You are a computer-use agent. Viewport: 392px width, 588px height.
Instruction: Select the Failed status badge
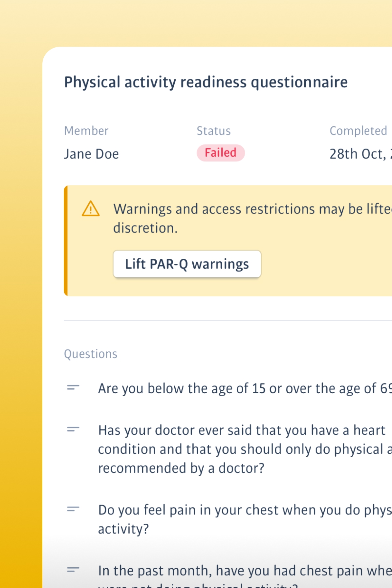[221, 153]
